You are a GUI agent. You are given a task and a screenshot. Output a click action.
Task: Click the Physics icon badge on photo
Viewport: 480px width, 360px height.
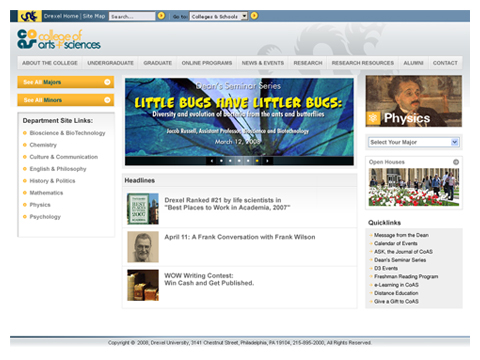click(x=373, y=118)
